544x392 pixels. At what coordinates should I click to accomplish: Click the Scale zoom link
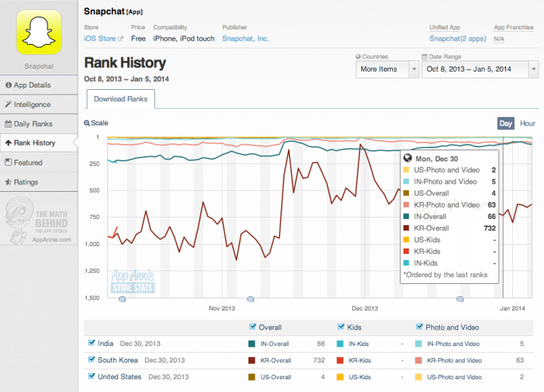tap(96, 123)
